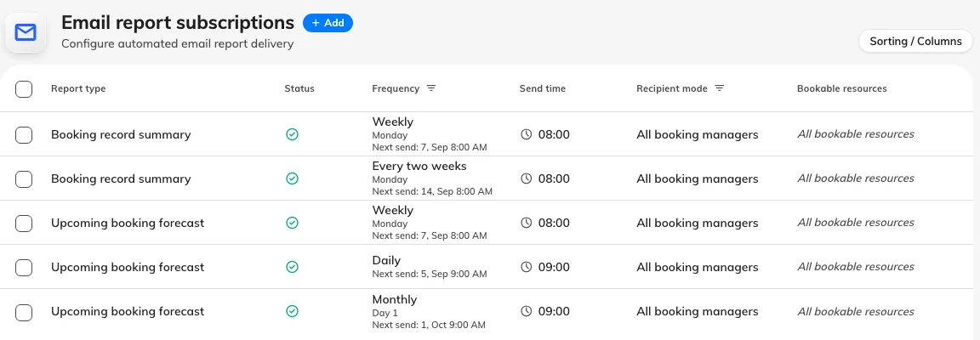Image resolution: width=980 pixels, height=340 pixels.
Task: Click the "Configure automated email report delivery" subtitle
Action: tap(178, 44)
